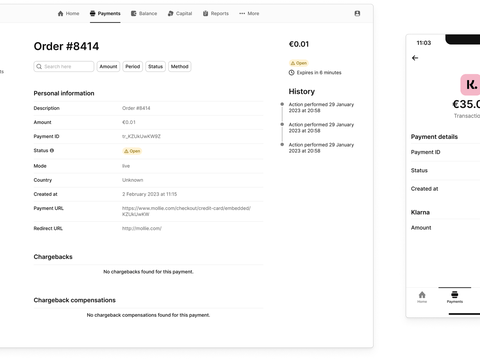Screen dimensions: 480x360
Task: Switch to the Reports tab
Action: (216, 13)
